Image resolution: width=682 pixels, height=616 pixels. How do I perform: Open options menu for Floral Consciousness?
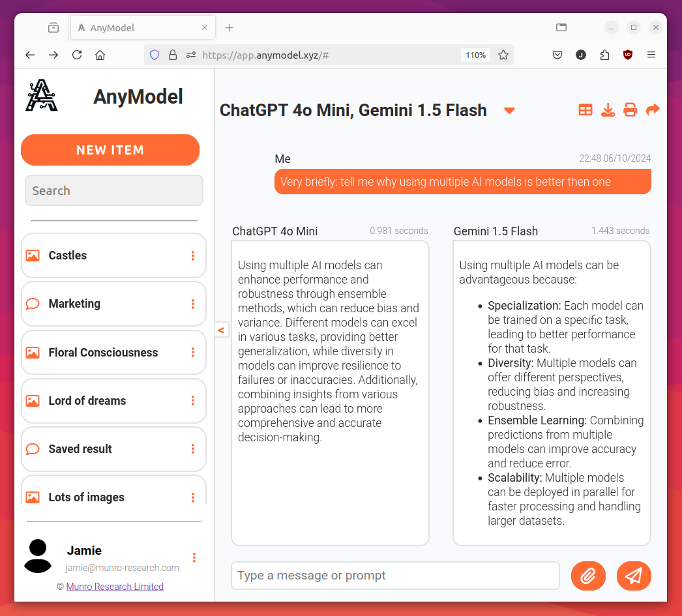pos(193,352)
